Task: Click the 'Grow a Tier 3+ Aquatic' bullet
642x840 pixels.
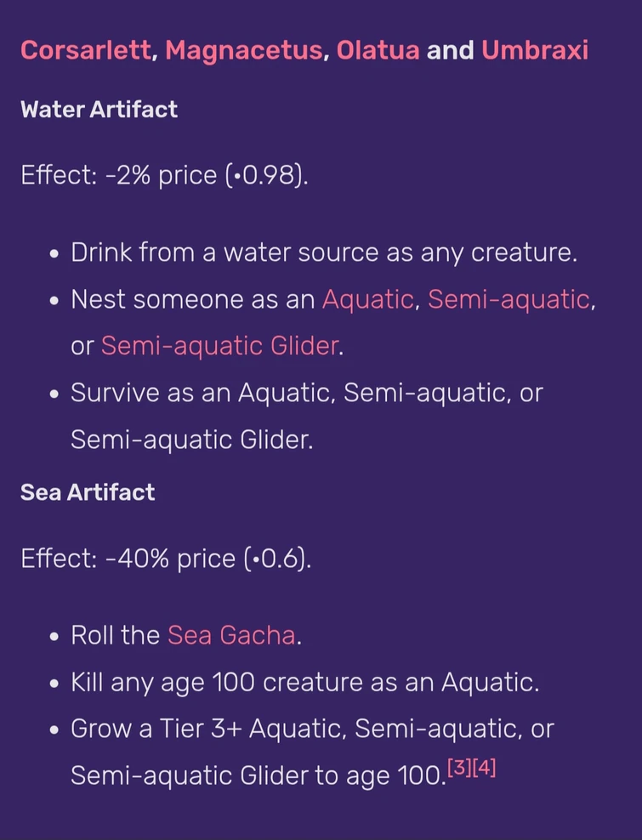Action: (311, 729)
